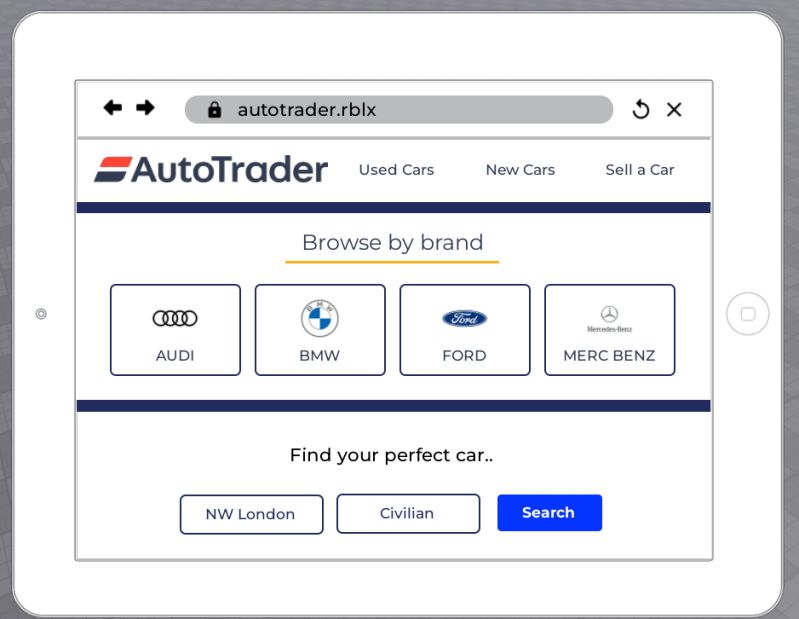This screenshot has height=619, width=799.
Task: Reload the page with the refresh icon
Action: pos(641,110)
